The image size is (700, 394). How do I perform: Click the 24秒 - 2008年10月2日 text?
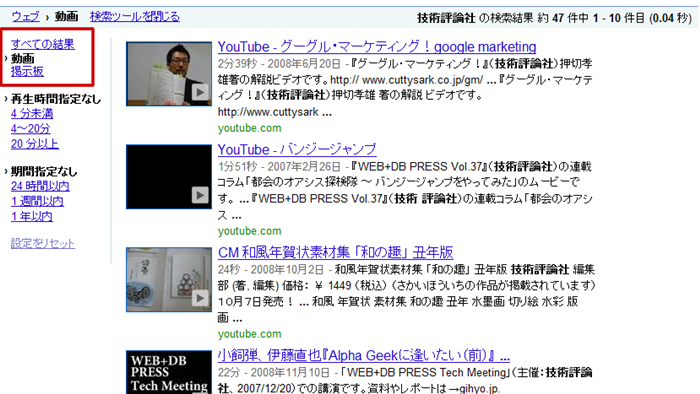click(x=271, y=270)
